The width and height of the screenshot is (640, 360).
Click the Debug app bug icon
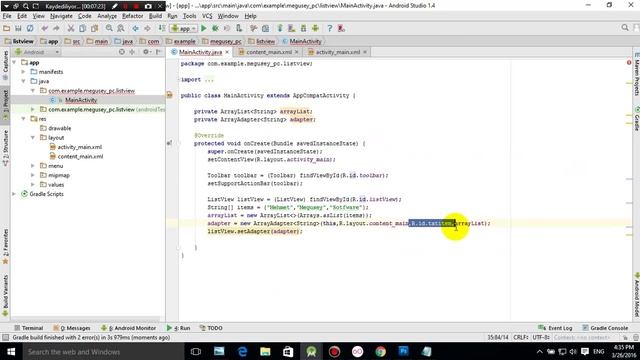click(215, 28)
